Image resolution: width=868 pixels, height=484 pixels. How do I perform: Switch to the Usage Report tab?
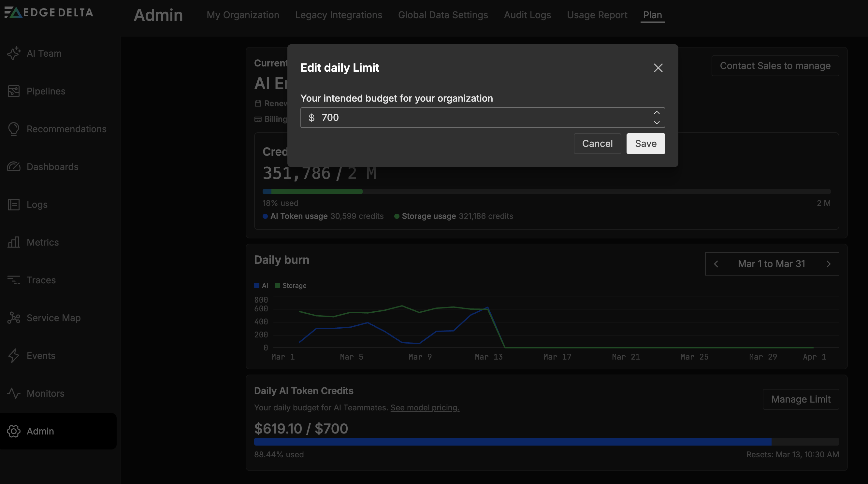click(597, 15)
